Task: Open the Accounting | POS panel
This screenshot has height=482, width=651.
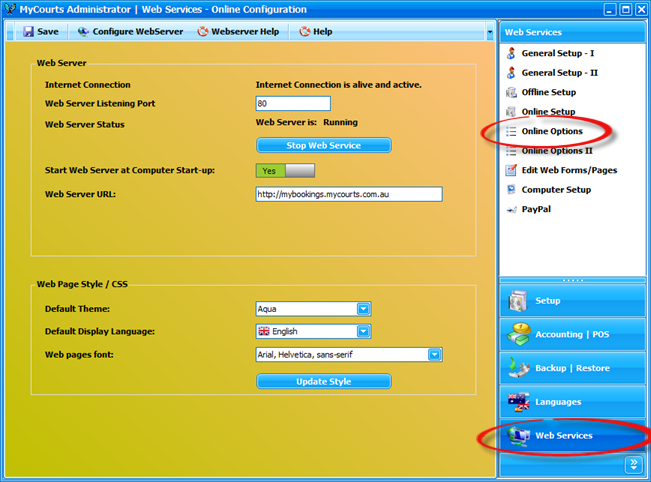Action: [x=572, y=334]
